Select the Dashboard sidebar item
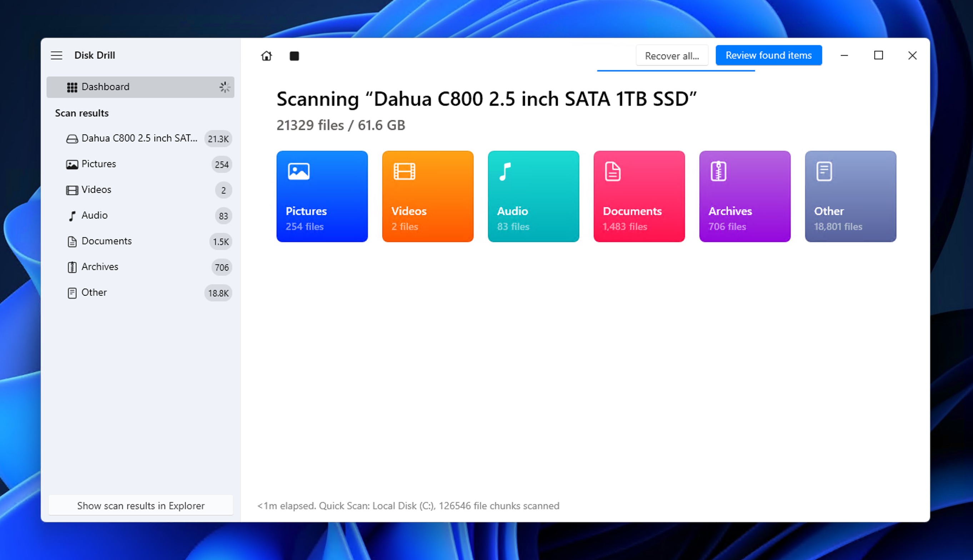 click(140, 87)
